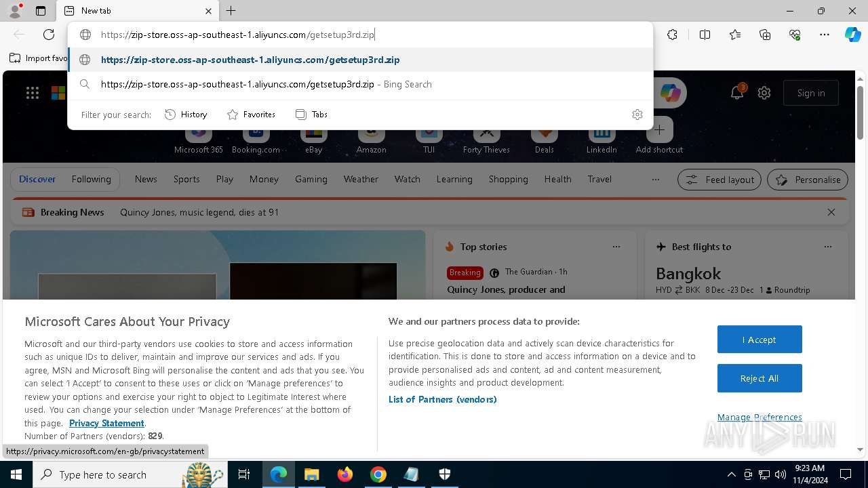Click the taskbar search box
Image resolution: width=868 pixels, height=488 pixels.
click(x=129, y=474)
